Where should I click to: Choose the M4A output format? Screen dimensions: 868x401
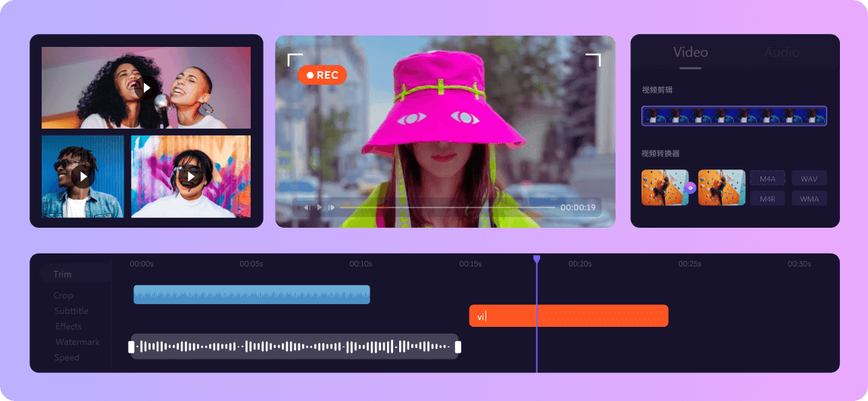767,179
